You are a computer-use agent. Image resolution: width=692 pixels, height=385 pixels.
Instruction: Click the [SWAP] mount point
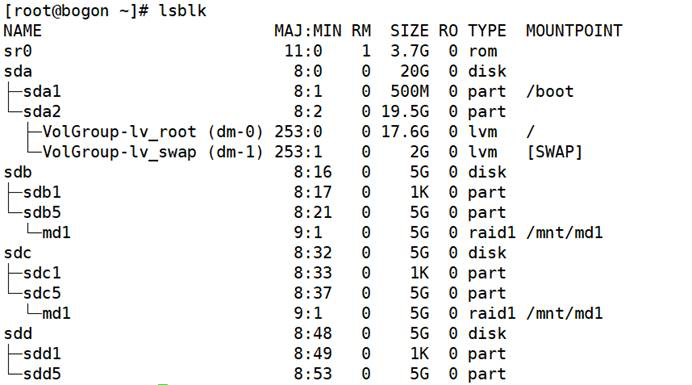pos(554,152)
